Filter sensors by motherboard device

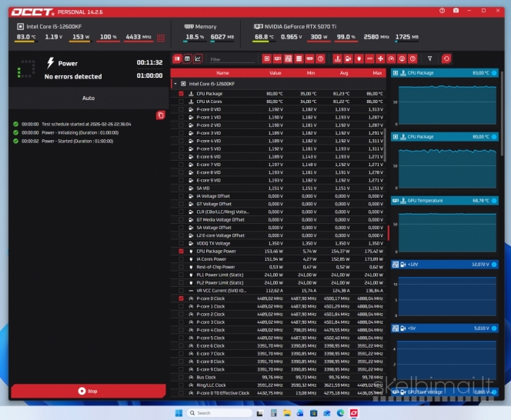pyautogui.click(x=289, y=59)
